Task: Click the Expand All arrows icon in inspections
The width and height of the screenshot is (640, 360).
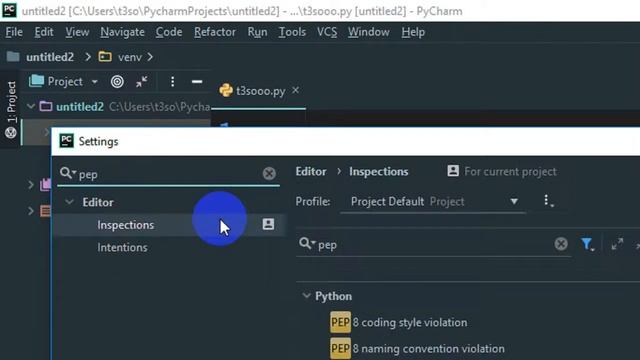Action: pos(617,244)
